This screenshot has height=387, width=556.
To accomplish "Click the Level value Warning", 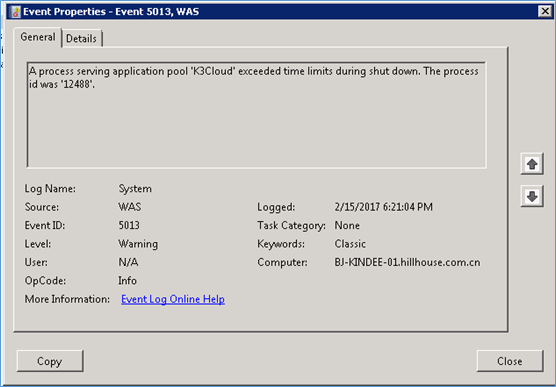I will click(x=138, y=244).
